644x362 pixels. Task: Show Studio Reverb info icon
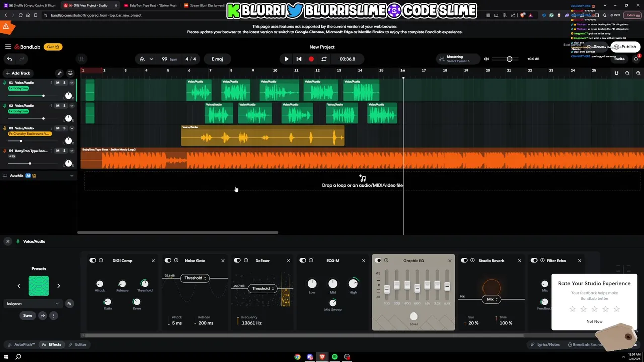472,260
